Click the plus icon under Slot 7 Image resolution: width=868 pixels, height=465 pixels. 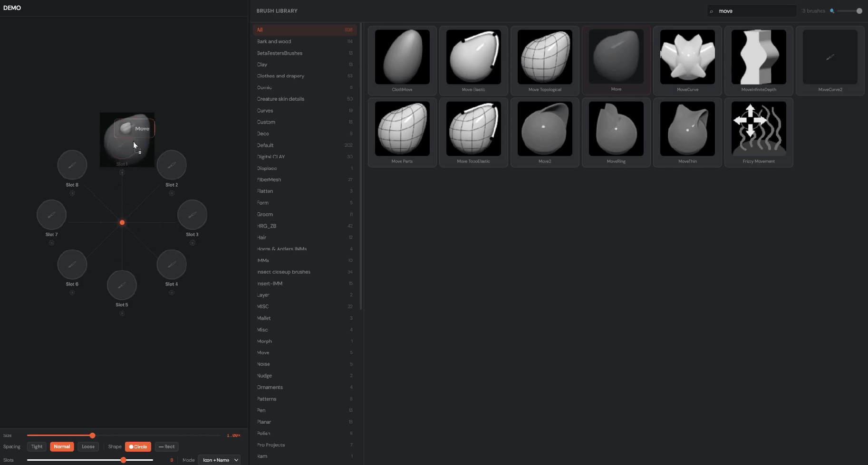(x=51, y=243)
